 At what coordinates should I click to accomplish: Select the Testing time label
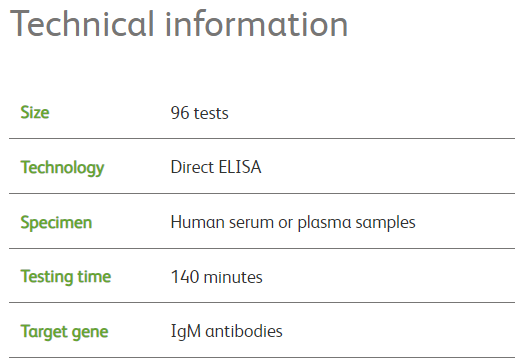(x=66, y=277)
